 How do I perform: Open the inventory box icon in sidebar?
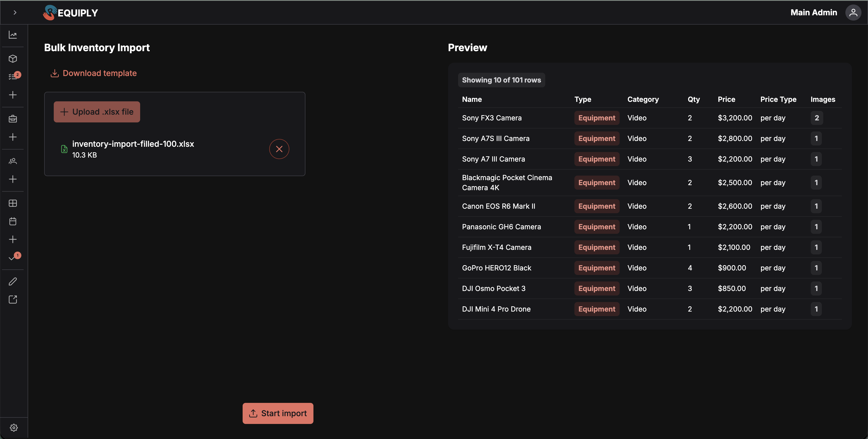point(13,59)
